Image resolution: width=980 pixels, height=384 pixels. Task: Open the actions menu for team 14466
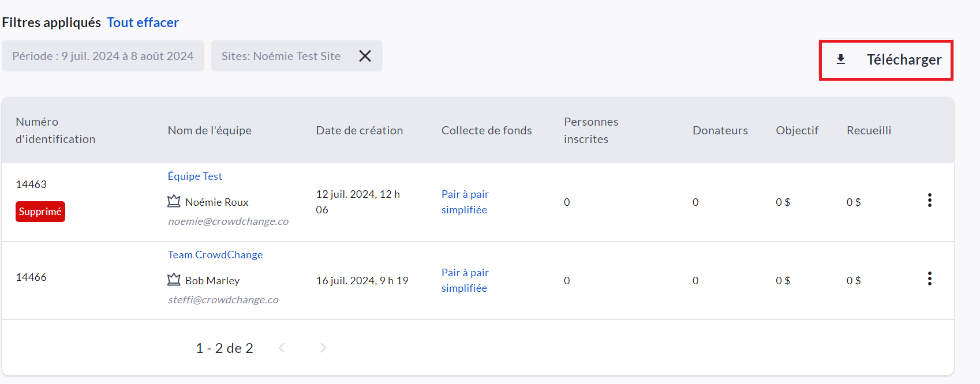[x=929, y=279]
